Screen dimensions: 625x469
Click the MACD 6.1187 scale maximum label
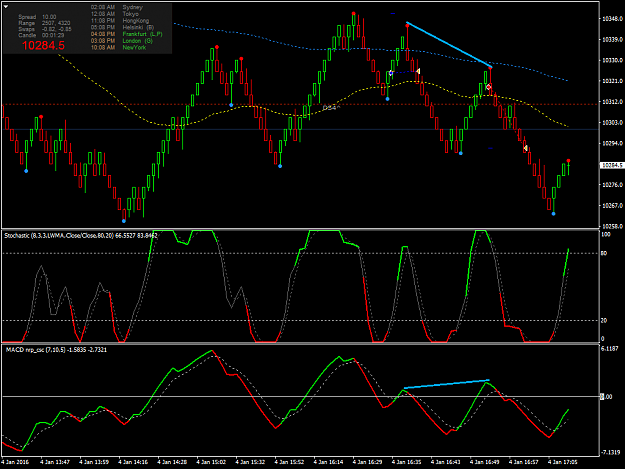(x=610, y=349)
